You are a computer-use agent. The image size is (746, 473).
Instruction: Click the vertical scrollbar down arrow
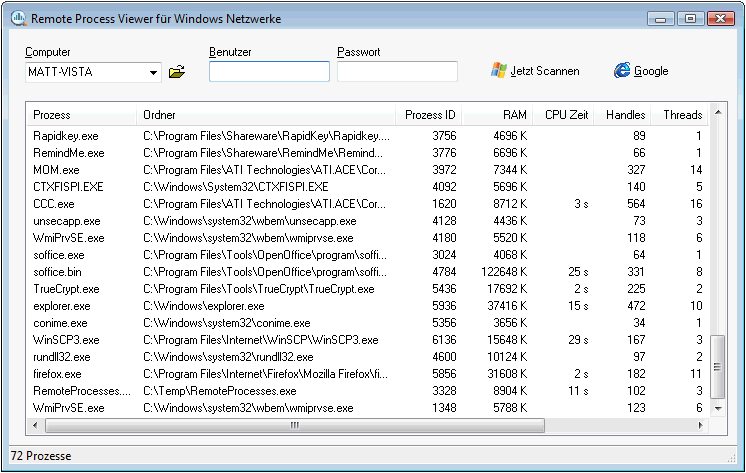[x=718, y=408]
